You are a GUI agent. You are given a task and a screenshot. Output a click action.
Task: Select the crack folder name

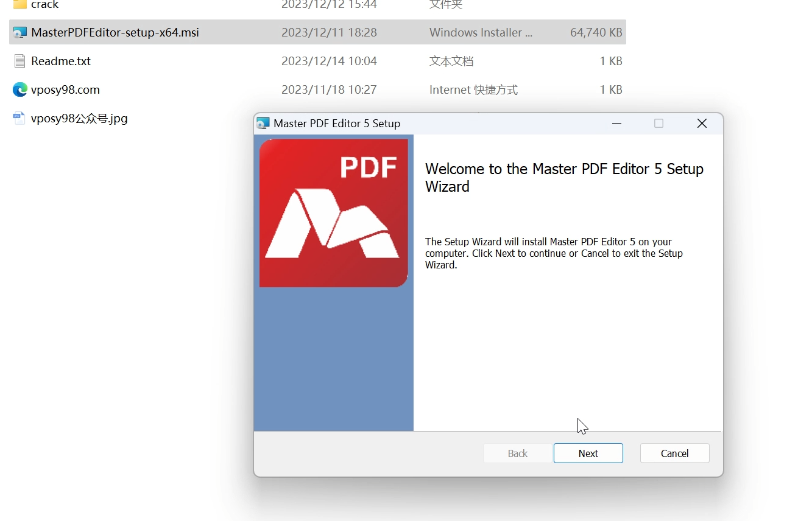pyautogui.click(x=45, y=5)
